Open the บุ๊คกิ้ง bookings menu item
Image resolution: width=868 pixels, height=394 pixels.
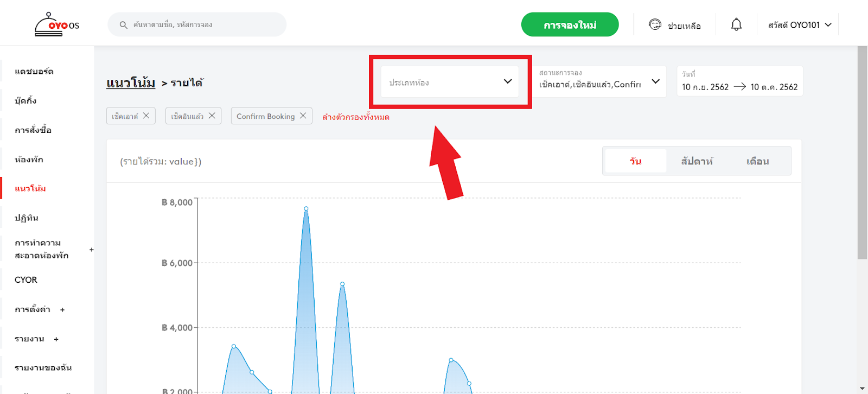(25, 100)
